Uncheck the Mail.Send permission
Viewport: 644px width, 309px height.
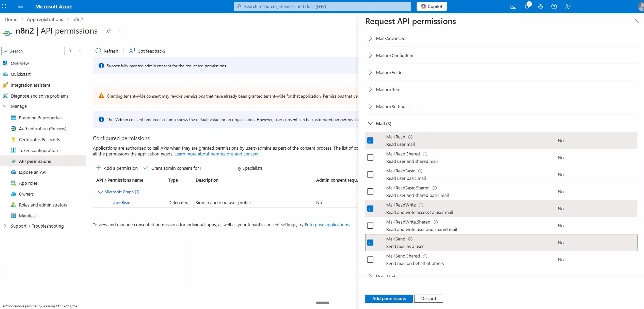tap(370, 242)
